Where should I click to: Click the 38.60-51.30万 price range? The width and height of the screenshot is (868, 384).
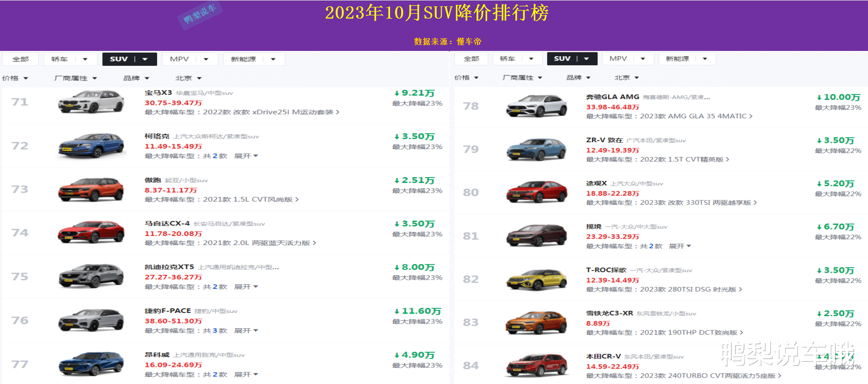point(173,321)
